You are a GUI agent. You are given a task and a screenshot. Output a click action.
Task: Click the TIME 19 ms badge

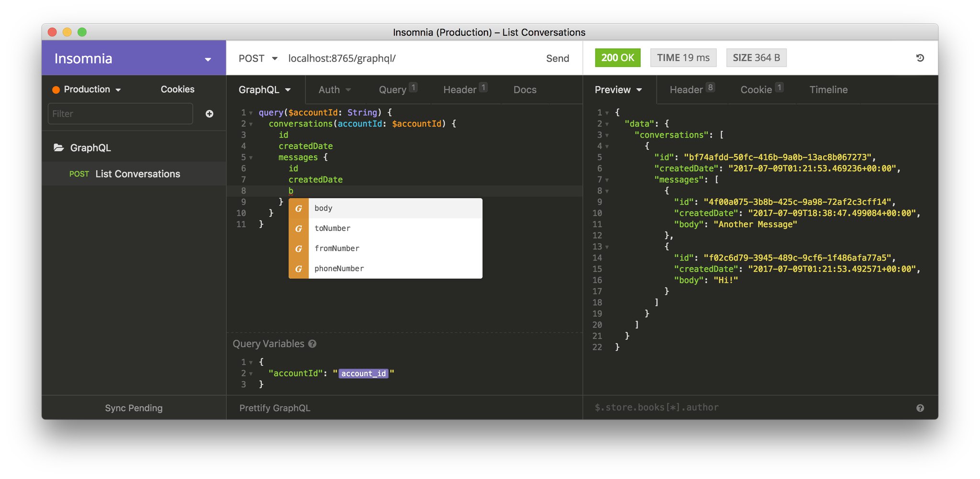(x=683, y=58)
